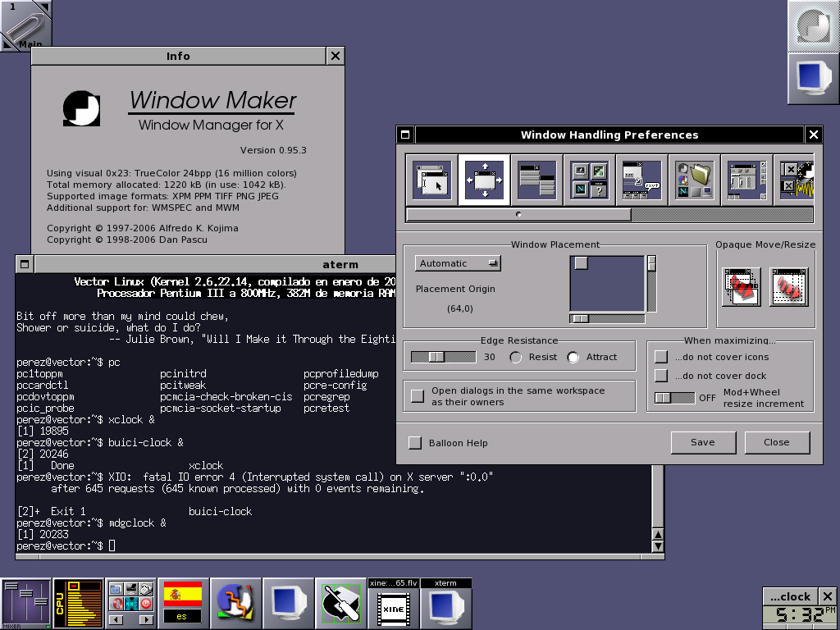
Task: Click the 'Placement Origin' label
Action: click(455, 289)
